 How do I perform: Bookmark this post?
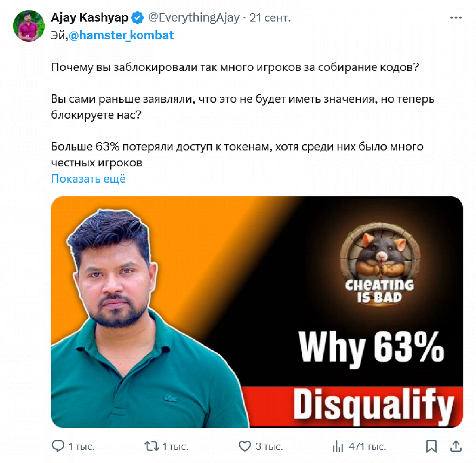(431, 446)
